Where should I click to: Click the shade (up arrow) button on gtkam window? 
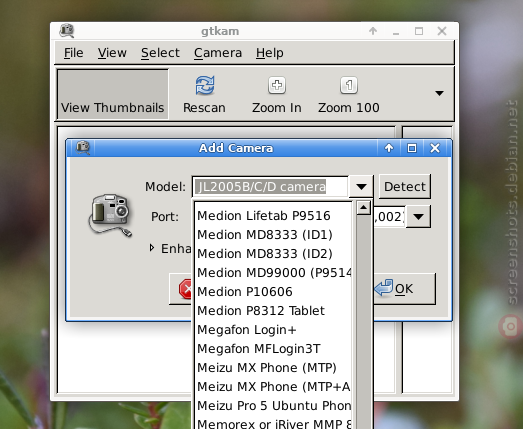coord(373,31)
